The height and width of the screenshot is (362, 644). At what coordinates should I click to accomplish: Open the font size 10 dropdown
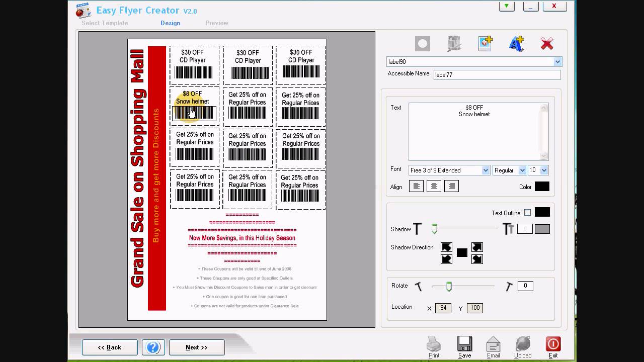pyautogui.click(x=544, y=170)
